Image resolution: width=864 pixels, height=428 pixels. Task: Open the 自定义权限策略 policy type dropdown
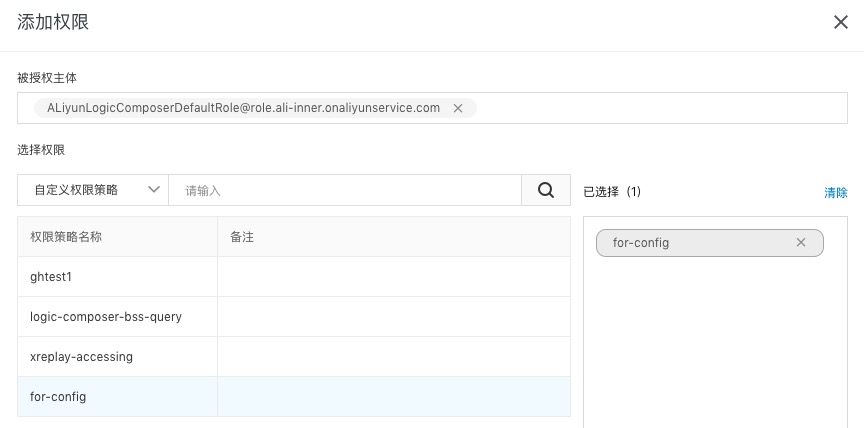click(93, 190)
